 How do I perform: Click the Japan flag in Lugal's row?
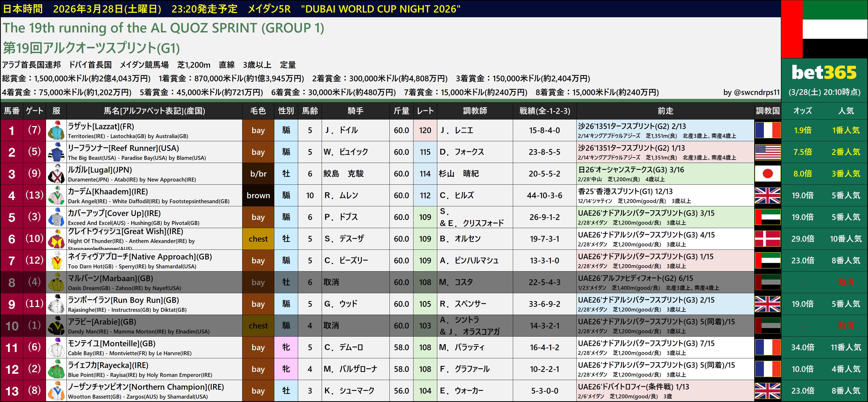[x=768, y=174]
